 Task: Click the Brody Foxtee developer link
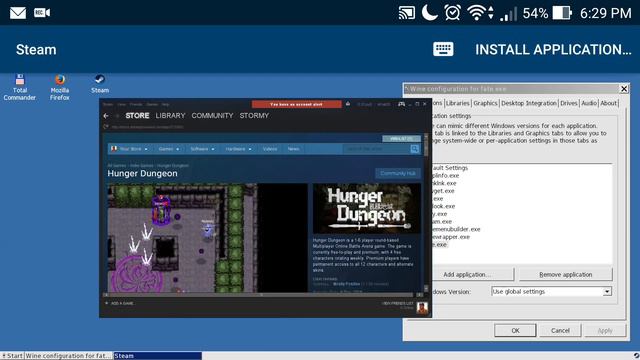point(346,284)
